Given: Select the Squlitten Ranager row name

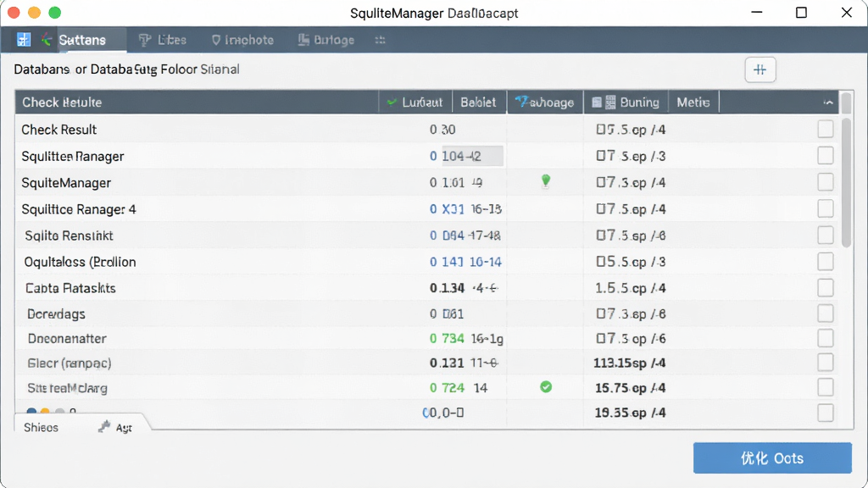Looking at the screenshot, I should pos(73,156).
